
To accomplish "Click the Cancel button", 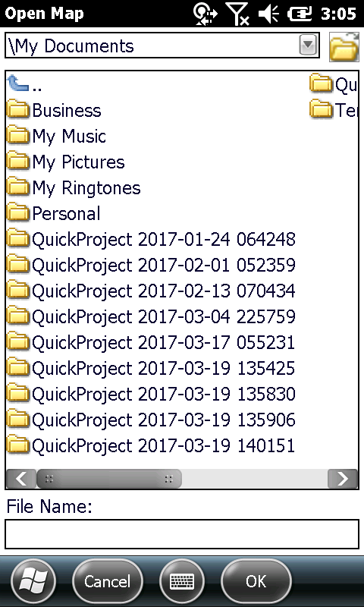I will click(108, 581).
